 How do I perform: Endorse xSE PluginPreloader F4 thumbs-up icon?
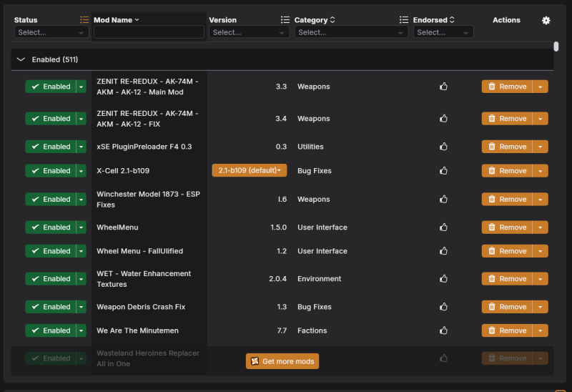[443, 147]
